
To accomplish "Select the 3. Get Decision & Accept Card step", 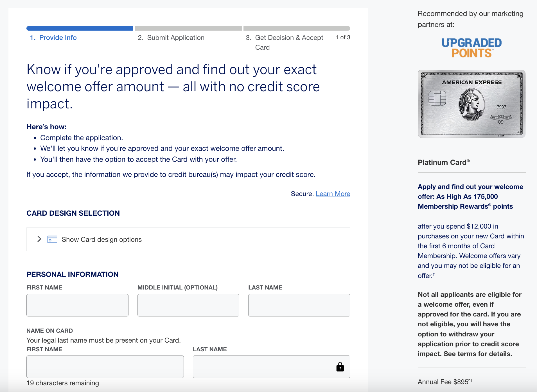I will point(285,42).
